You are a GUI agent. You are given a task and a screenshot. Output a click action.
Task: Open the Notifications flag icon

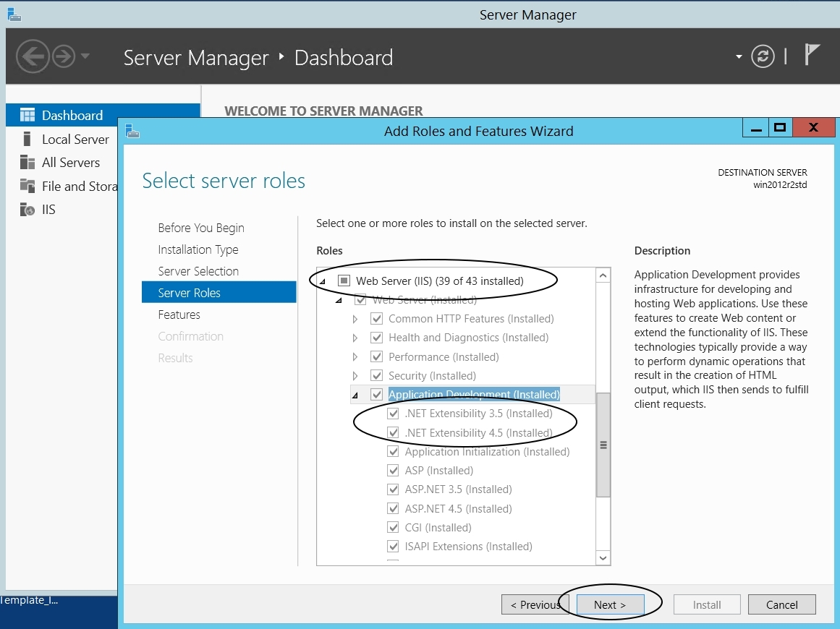click(812, 55)
